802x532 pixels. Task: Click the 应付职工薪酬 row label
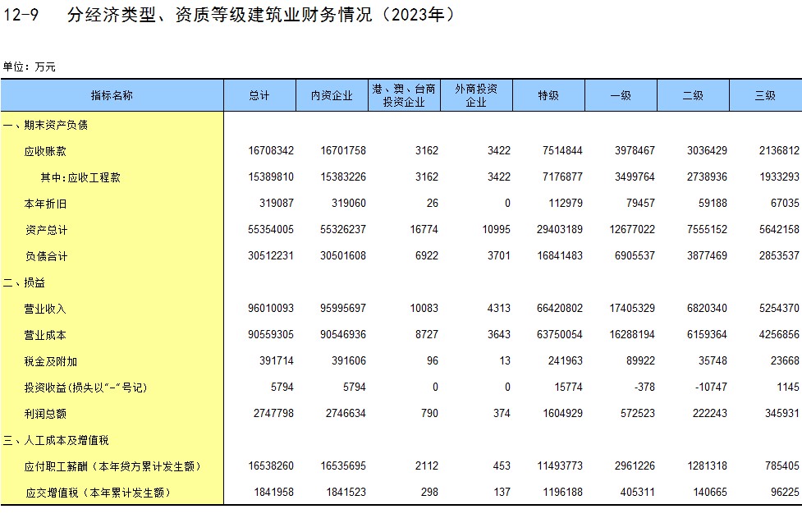pos(112,466)
